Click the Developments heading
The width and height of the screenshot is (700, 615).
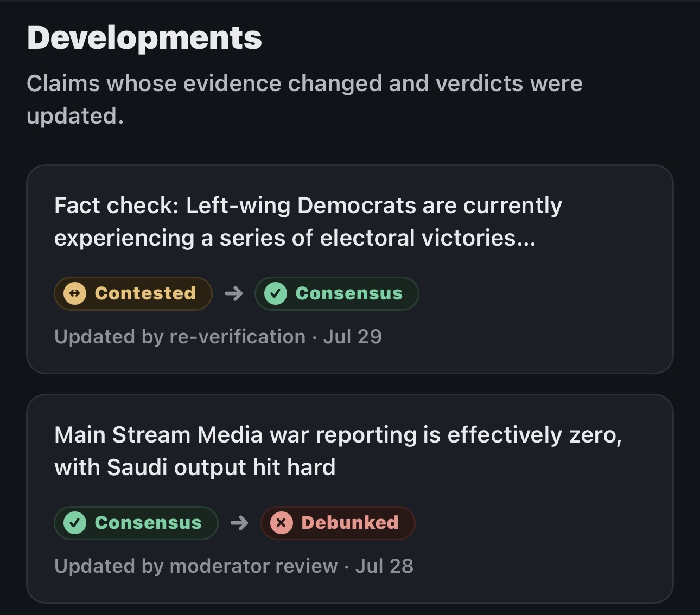click(144, 38)
